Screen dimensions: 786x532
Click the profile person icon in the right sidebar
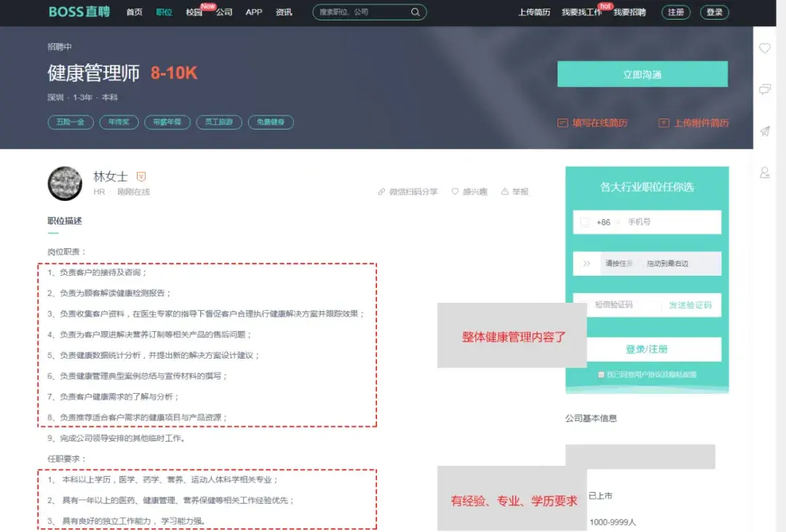click(x=765, y=172)
